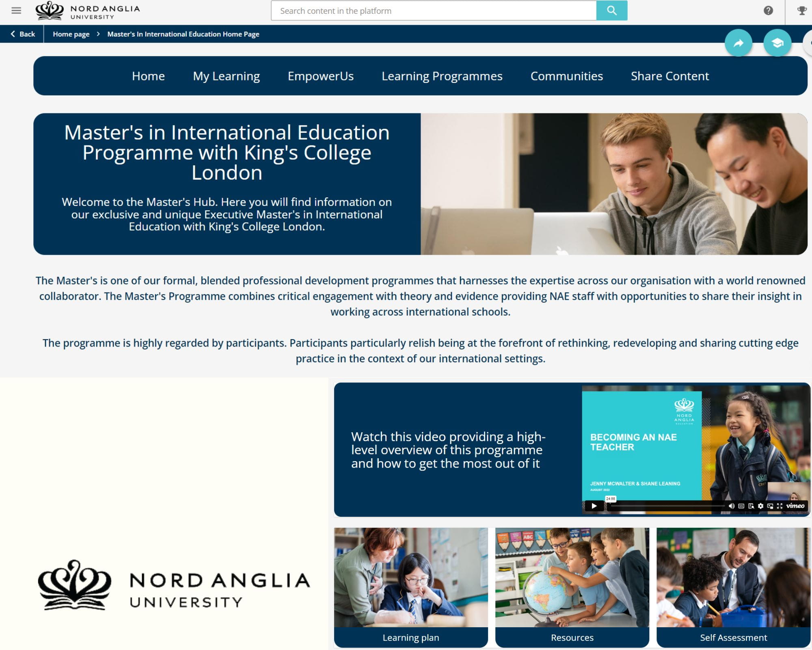The height and width of the screenshot is (650, 812).
Task: Click the Back link in breadcrumb
Action: click(23, 34)
